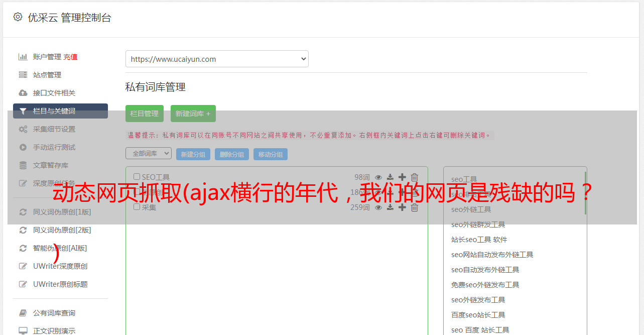Open the 全部词库 group dropdown
This screenshot has width=644, height=335.
[149, 153]
